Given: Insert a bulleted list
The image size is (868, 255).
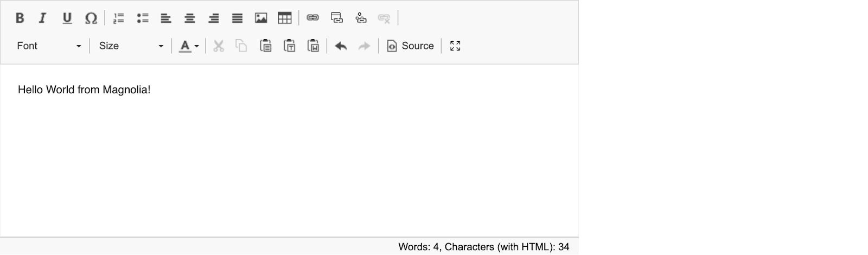Looking at the screenshot, I should click(142, 18).
